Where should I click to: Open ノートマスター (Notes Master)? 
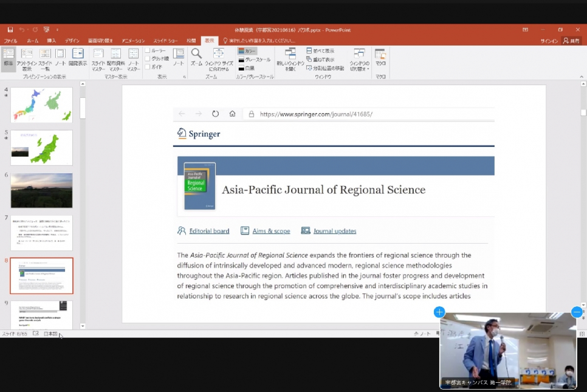point(133,59)
